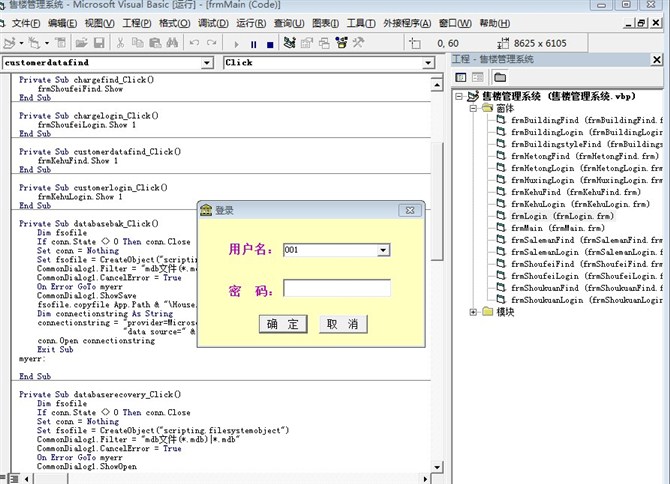The image size is (670, 484).
Task: Select frmMain form in project tree
Action: (558, 228)
